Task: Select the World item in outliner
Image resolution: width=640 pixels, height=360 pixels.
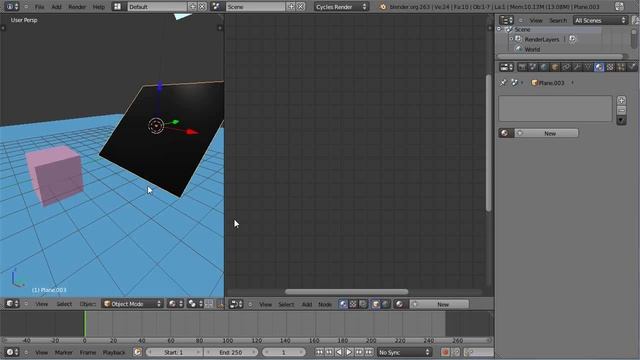Action: pyautogui.click(x=532, y=49)
